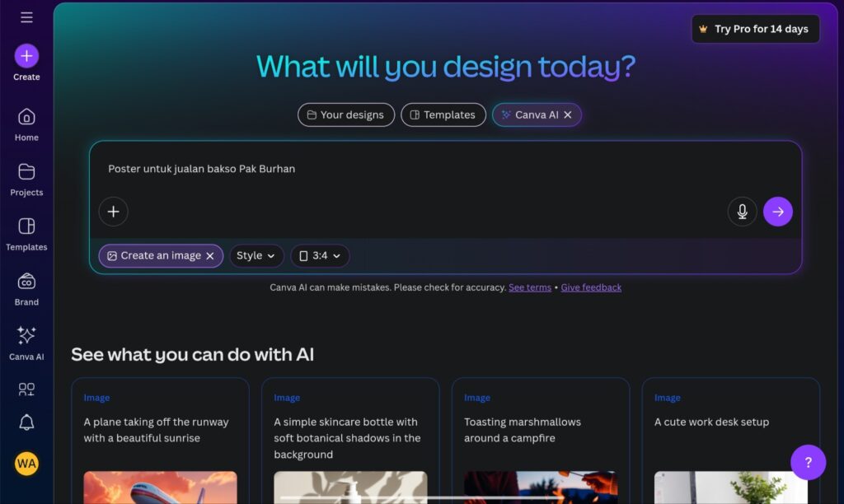Expand the Style dropdown
The image size is (844, 504).
point(256,256)
